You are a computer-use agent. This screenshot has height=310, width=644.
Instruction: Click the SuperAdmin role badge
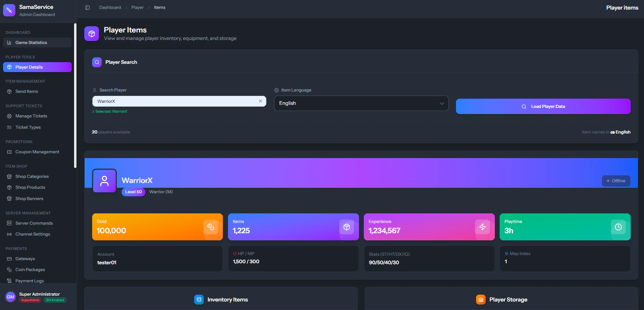[x=30, y=300]
